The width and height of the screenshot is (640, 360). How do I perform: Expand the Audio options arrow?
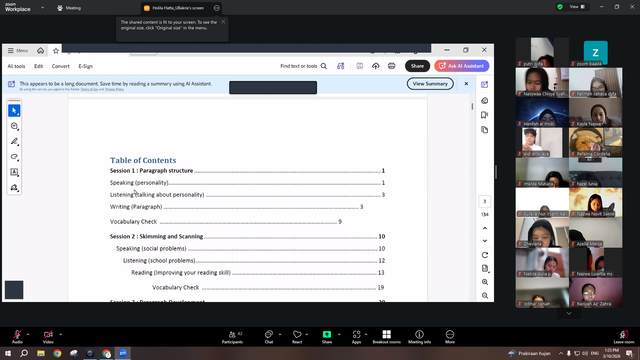point(28,335)
